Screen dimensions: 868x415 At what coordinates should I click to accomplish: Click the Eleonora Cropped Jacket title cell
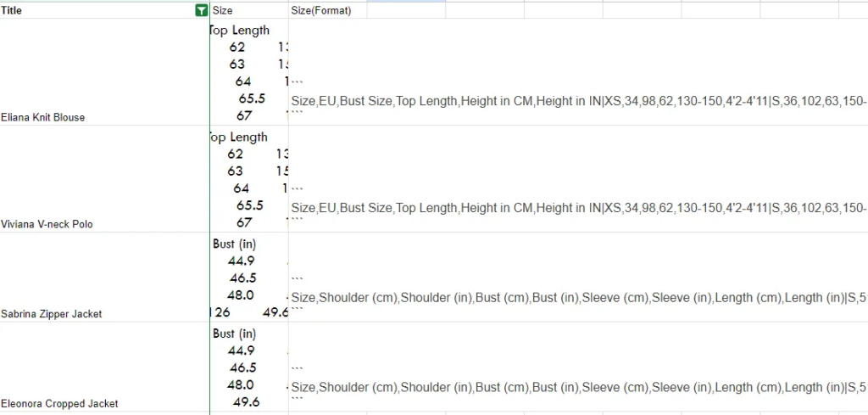point(104,367)
